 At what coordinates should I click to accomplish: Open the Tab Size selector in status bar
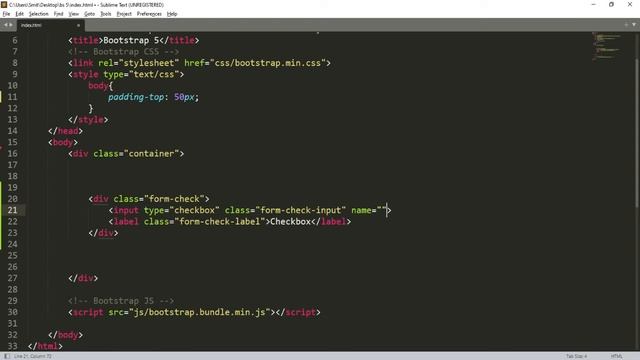point(576,356)
